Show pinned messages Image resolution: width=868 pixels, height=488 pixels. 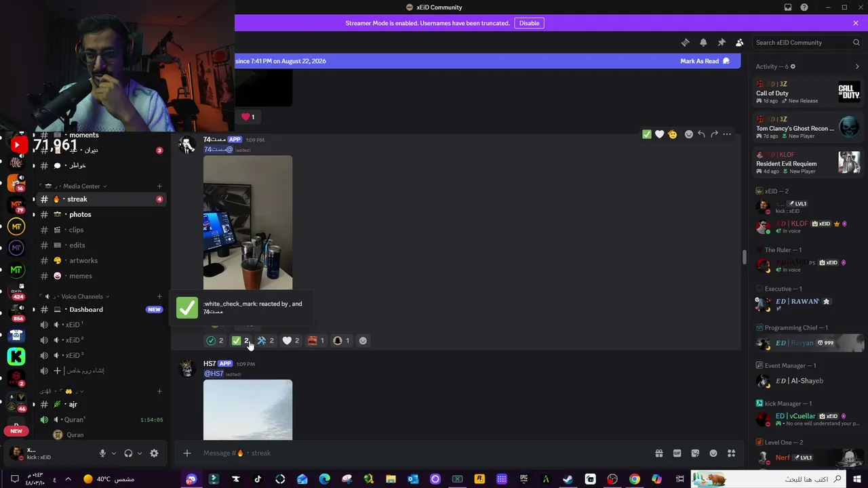point(722,42)
